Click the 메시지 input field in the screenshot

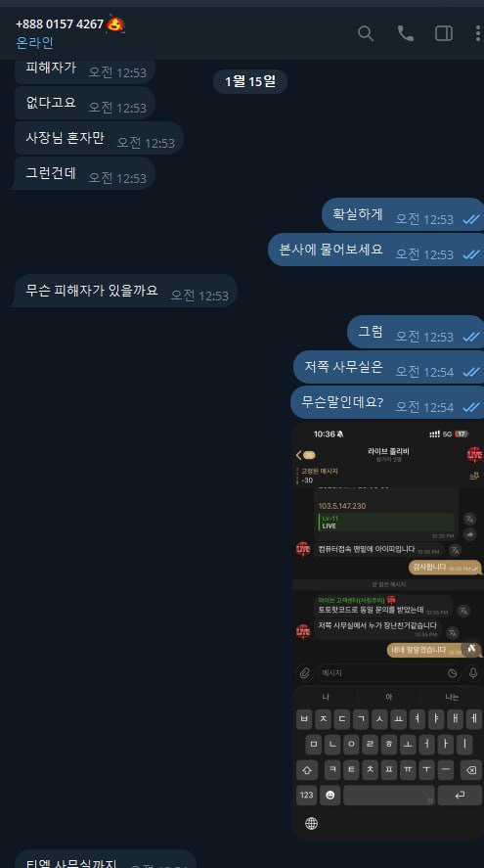(x=388, y=673)
